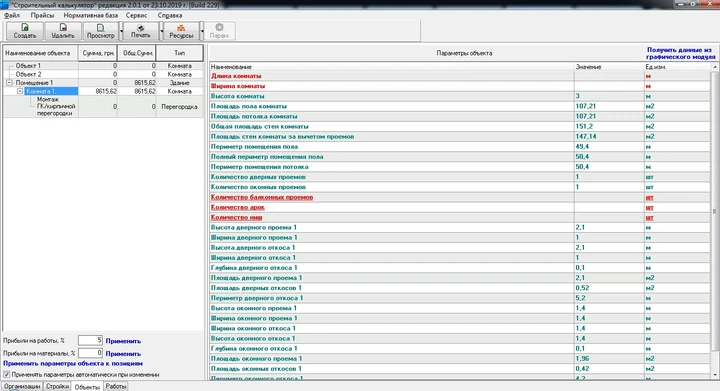Open the Прайсы menu

[42, 15]
